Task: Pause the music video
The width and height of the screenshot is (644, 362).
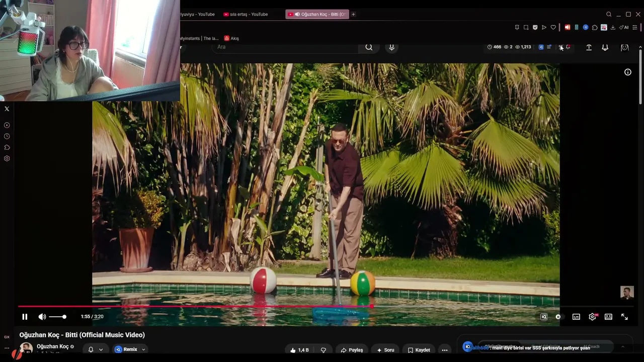Action: click(x=25, y=317)
